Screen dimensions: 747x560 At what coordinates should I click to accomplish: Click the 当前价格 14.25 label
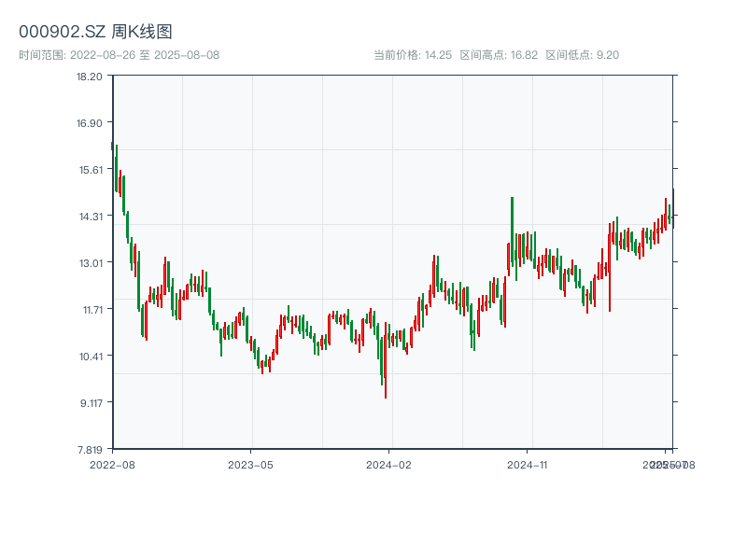coord(413,55)
